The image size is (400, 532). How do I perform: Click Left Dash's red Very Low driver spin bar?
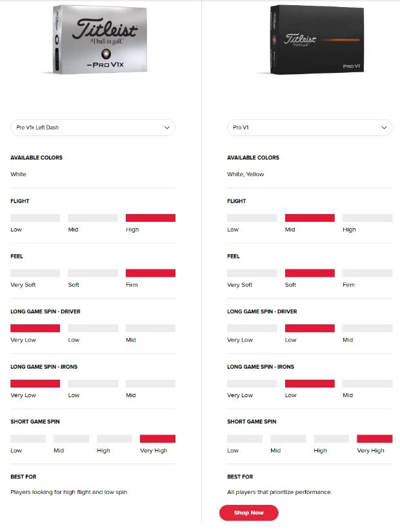[35, 328]
